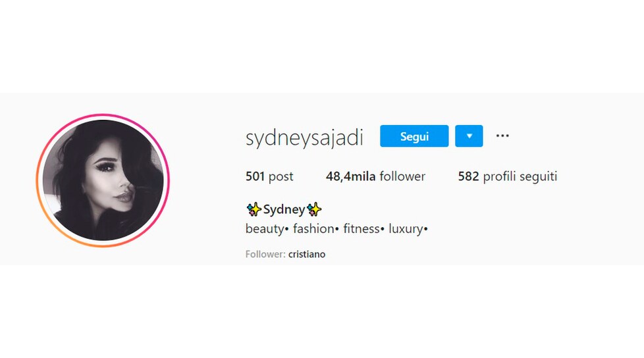The width and height of the screenshot is (644, 358).
Task: Expand the suggestions dropdown arrow beside Segui
Action: 469,136
